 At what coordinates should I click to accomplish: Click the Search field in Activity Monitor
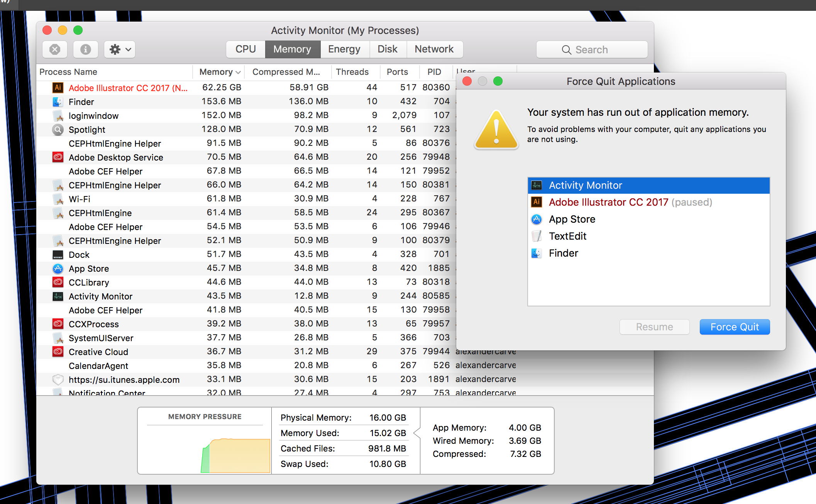(x=592, y=49)
